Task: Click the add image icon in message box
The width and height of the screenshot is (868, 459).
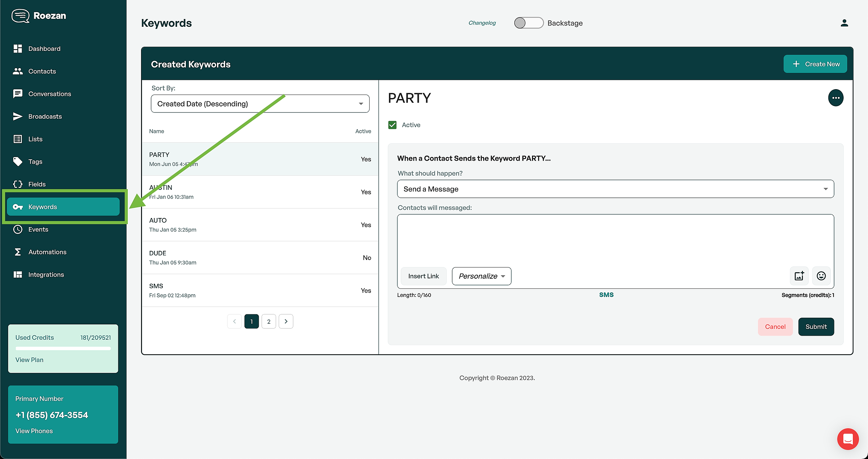Action: [799, 276]
